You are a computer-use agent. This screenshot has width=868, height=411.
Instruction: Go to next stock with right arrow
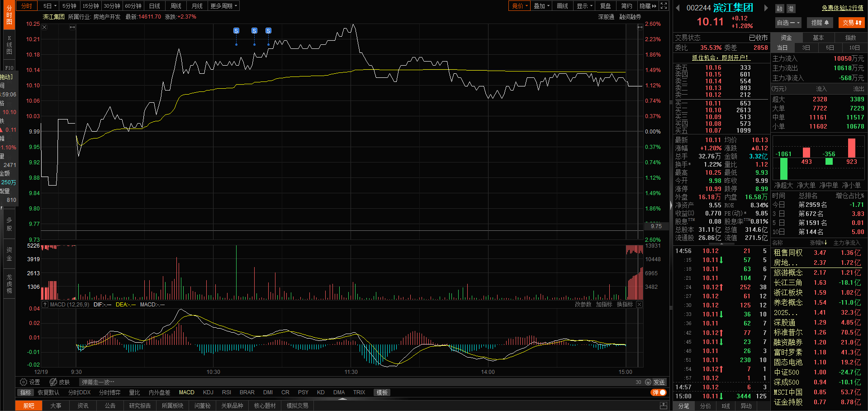[x=766, y=8]
